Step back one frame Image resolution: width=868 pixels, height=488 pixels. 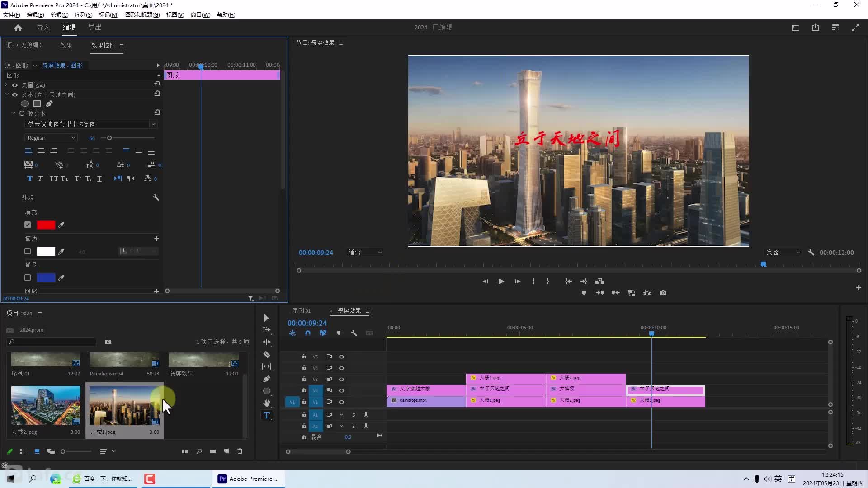click(x=486, y=281)
